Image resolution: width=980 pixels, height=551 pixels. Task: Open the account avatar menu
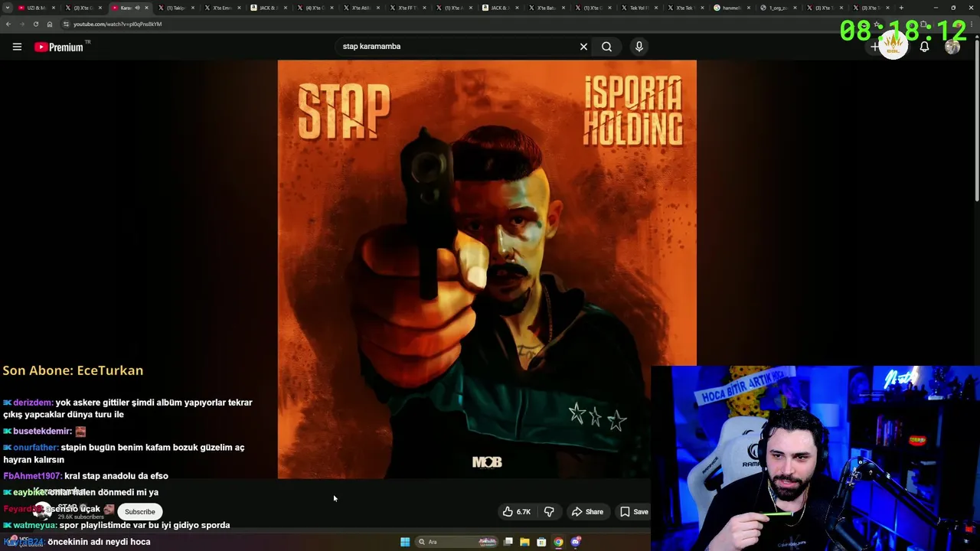(x=952, y=47)
